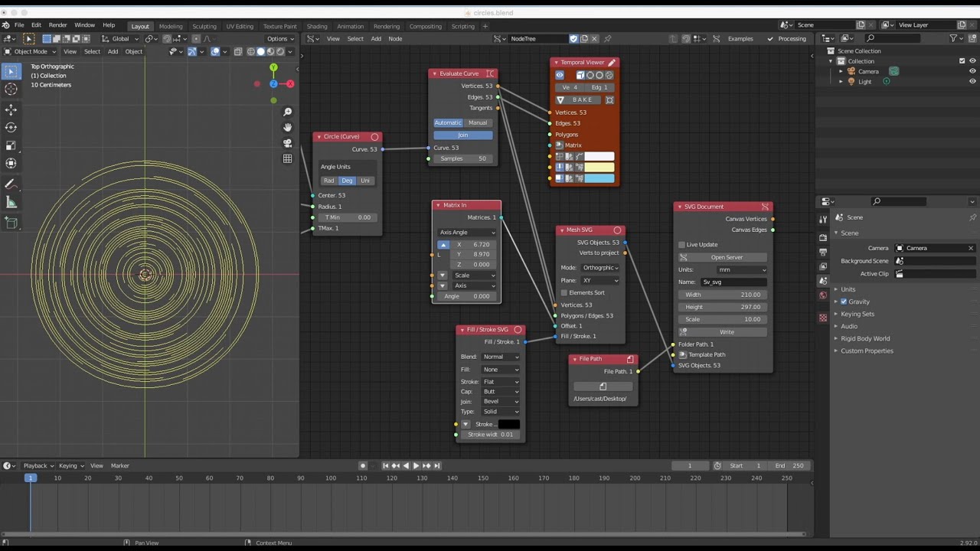The width and height of the screenshot is (980, 551).
Task: Select the Annotate pencil tool
Action: click(x=11, y=184)
